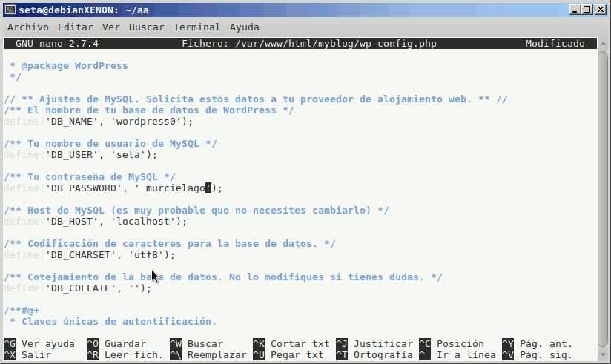The width and height of the screenshot is (611, 364).
Task: Click 'Tu contraseña de MySQL' comment
Action: point(90,177)
